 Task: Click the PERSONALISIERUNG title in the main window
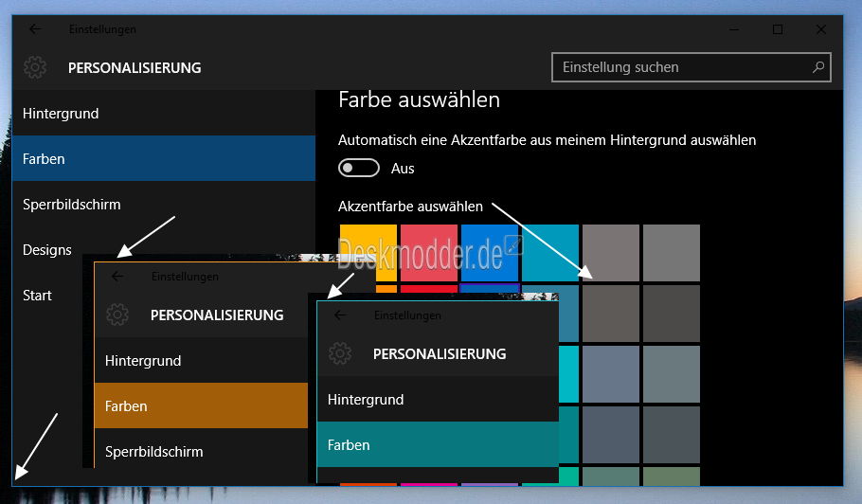tap(135, 67)
